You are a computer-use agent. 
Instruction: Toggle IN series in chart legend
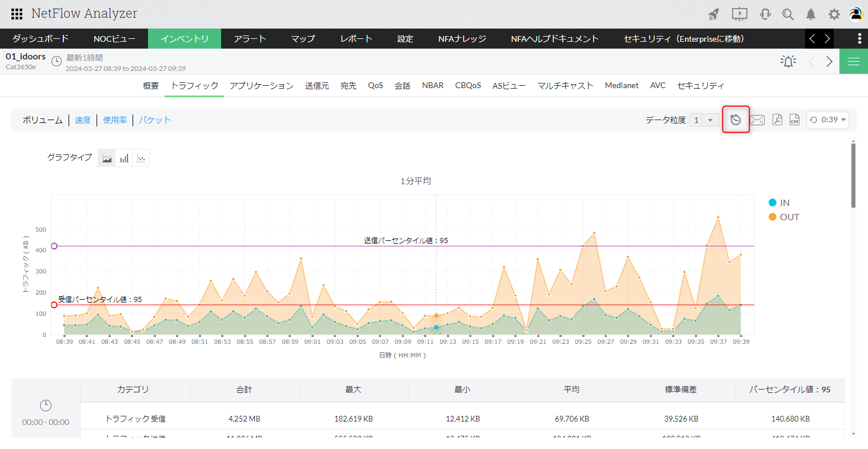(x=779, y=202)
